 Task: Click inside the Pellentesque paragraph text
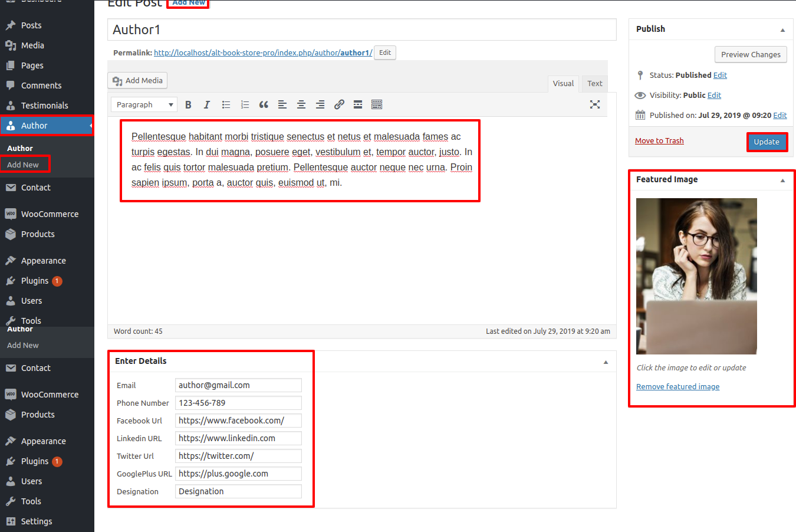coord(301,160)
